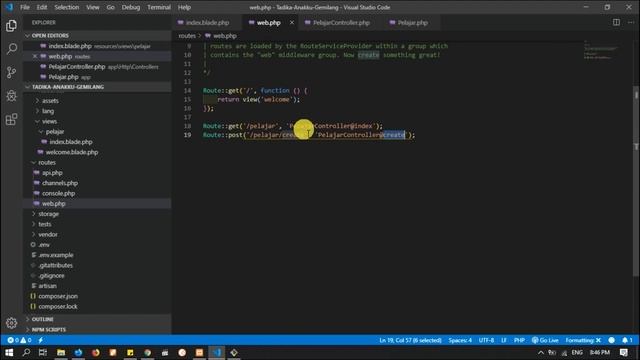Open the Extensions view

[x=11, y=119]
